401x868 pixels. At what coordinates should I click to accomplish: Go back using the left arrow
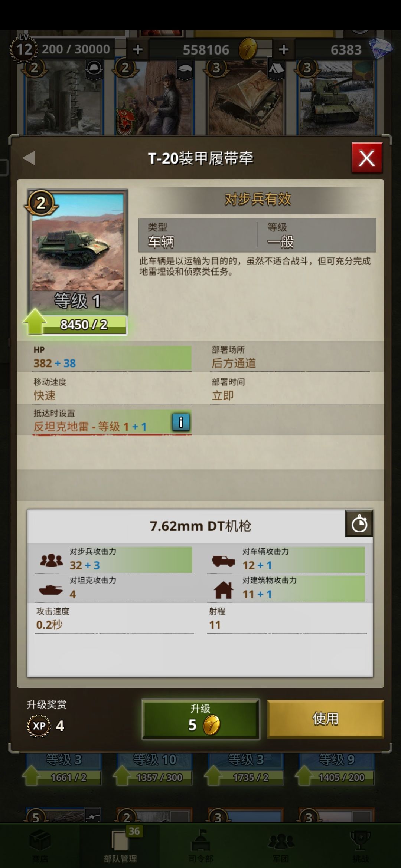pyautogui.click(x=29, y=158)
